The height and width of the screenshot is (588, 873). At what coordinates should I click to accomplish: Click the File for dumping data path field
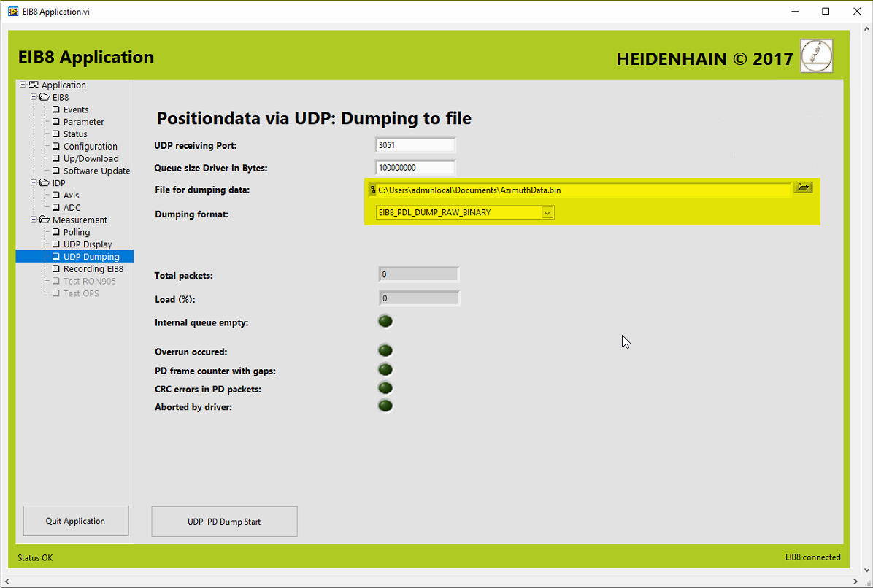[583, 190]
